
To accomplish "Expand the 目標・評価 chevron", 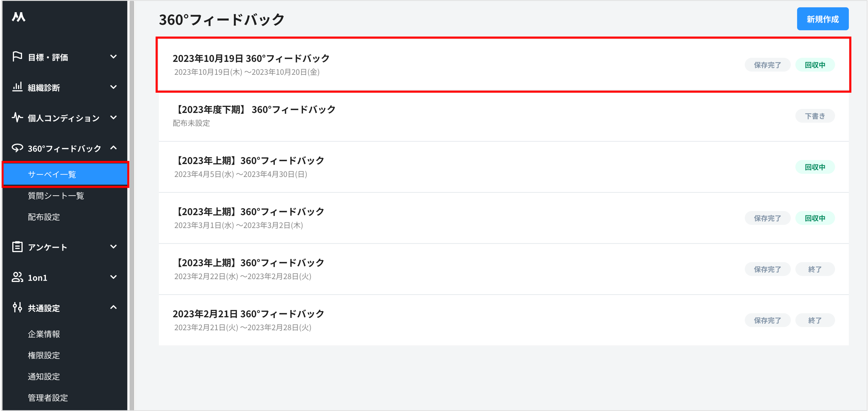I will click(114, 57).
